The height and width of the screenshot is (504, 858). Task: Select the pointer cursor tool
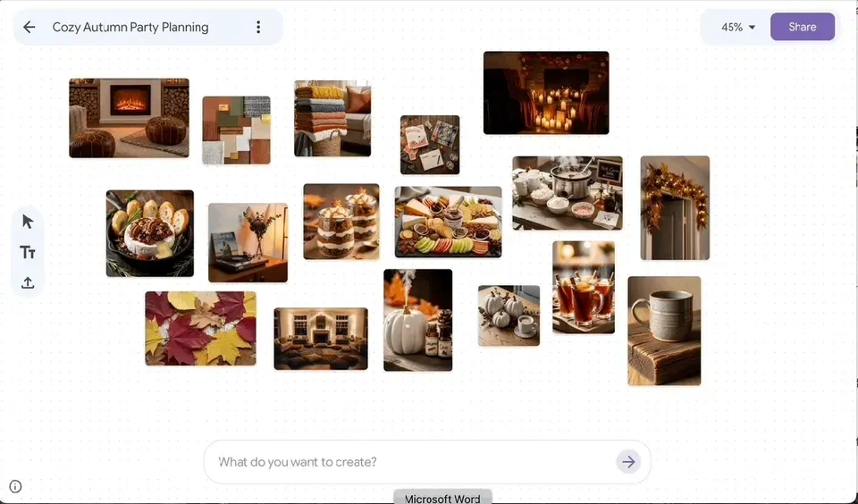point(28,222)
